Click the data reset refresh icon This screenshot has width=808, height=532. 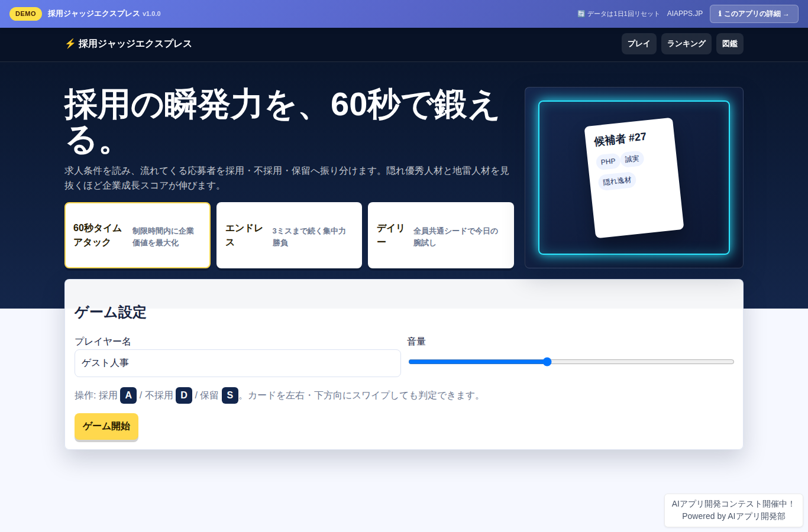coord(581,14)
